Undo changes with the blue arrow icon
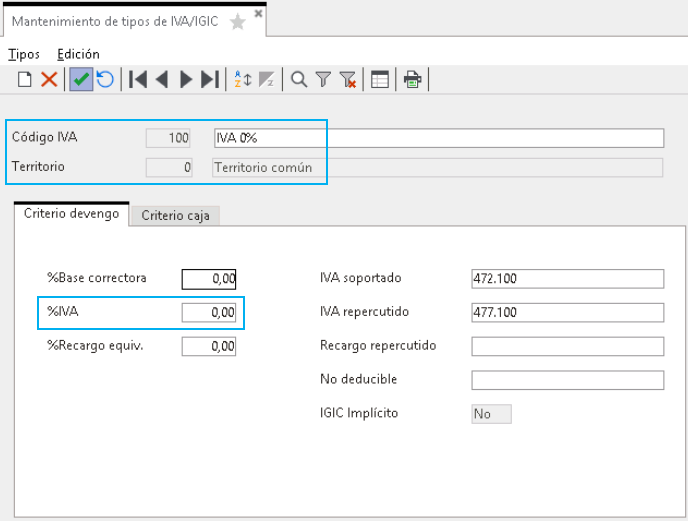Viewport: 688px width, 521px height. pos(105,79)
